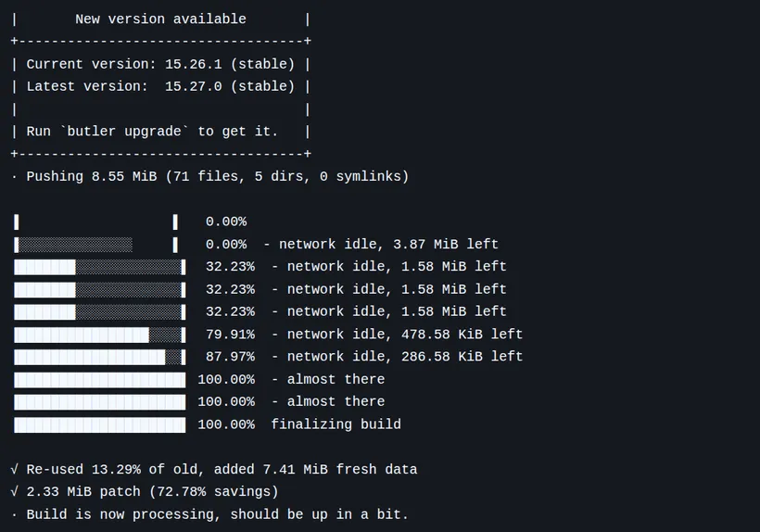
Task: Click the bullet before 'Build is now processing'
Action: pyautogui.click(x=14, y=514)
